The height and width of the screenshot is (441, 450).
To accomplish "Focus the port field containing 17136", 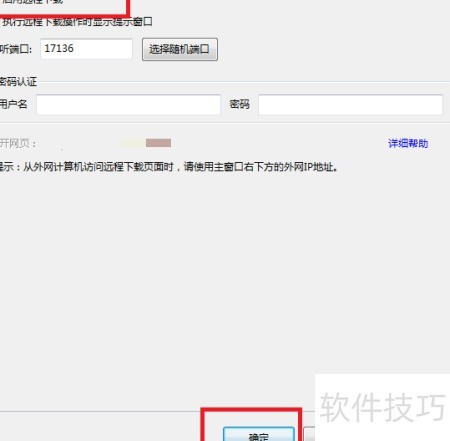I will [86, 49].
